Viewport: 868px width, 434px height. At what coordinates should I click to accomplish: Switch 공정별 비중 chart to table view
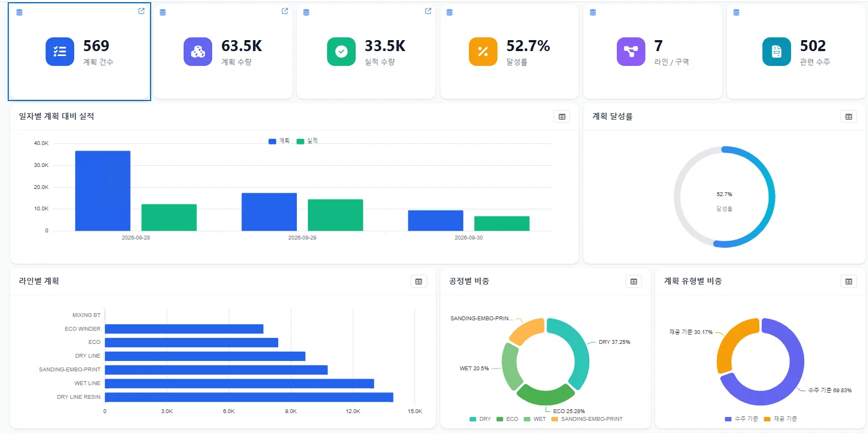click(x=634, y=281)
